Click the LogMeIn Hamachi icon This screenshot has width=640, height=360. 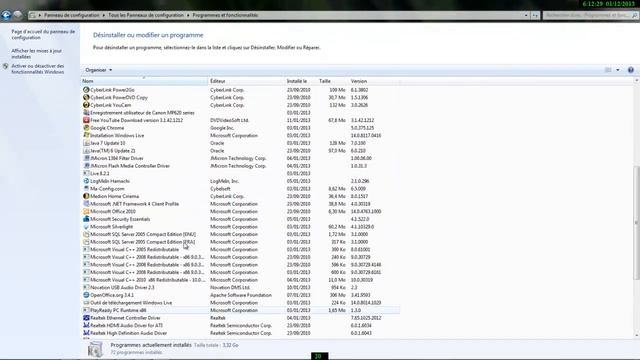(86, 181)
